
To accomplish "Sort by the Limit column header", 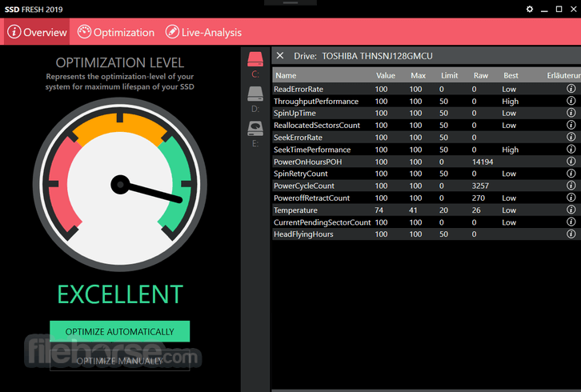I will coord(449,75).
